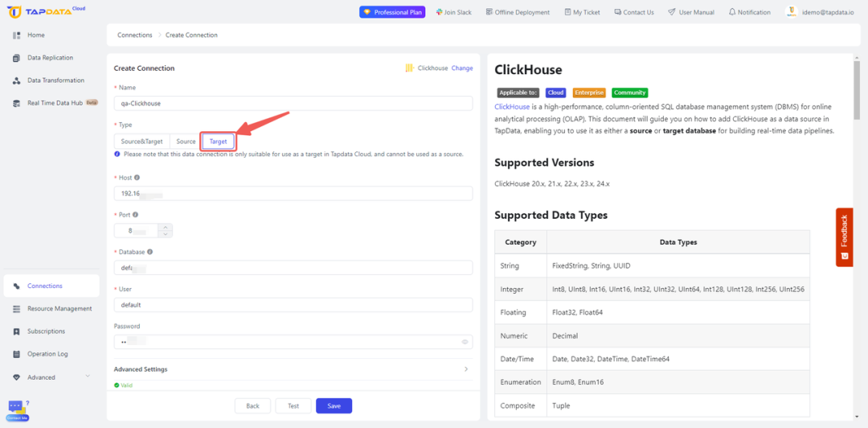Click the Community applicable-to badge
868x428 pixels.
click(630, 93)
